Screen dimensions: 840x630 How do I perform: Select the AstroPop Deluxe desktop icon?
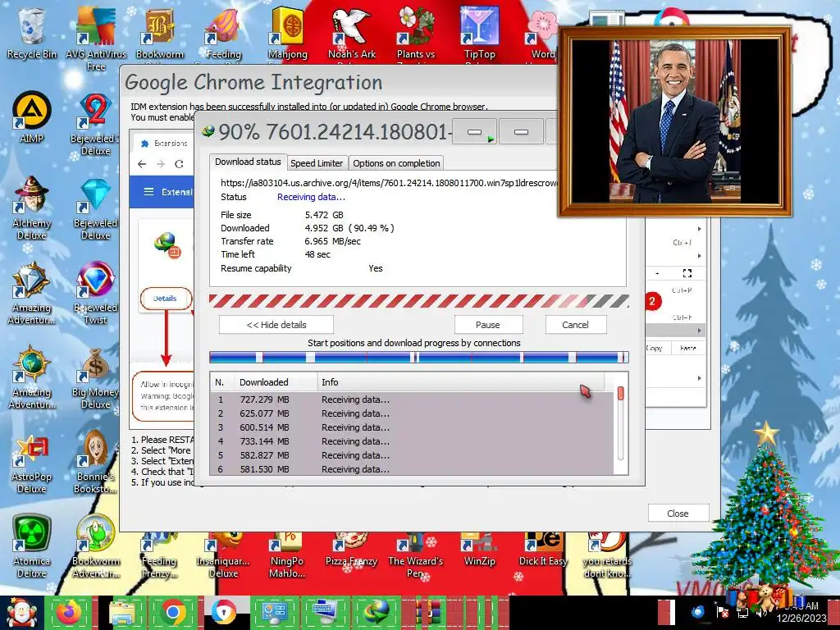tap(32, 463)
